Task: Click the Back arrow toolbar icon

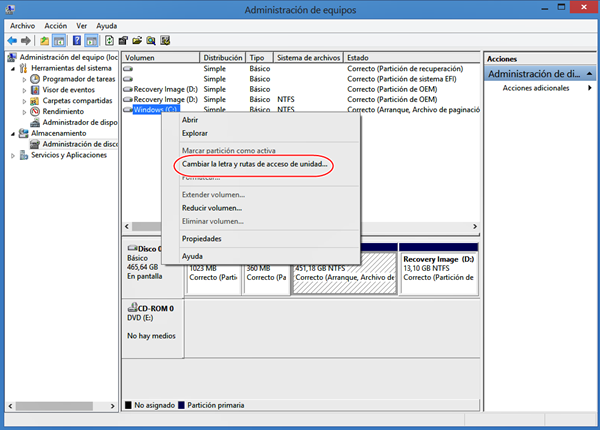Action: coord(12,41)
